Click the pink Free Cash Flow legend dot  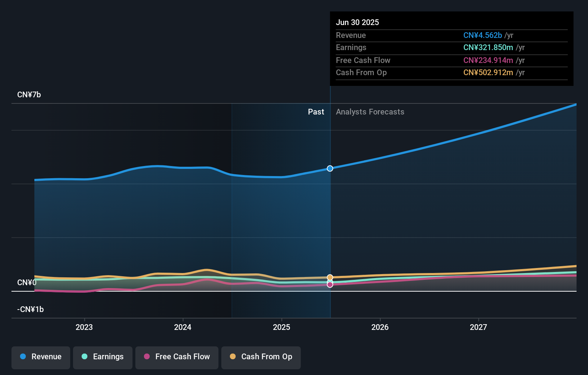pos(147,356)
